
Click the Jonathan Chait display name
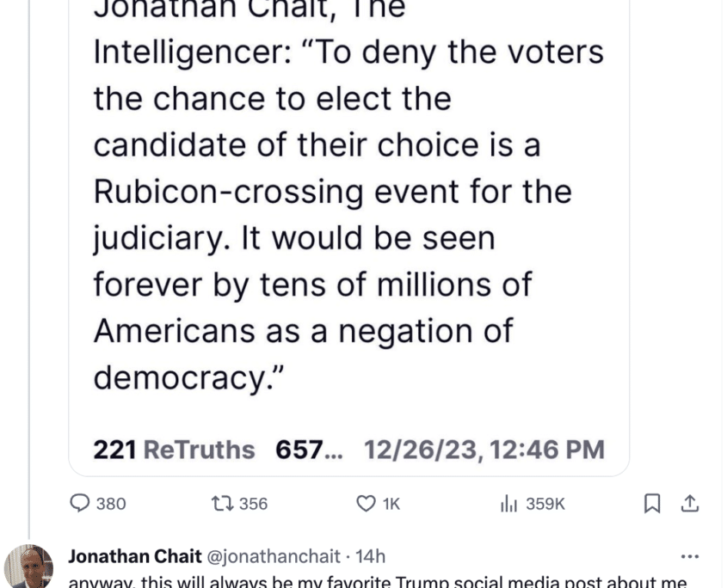[135, 556]
